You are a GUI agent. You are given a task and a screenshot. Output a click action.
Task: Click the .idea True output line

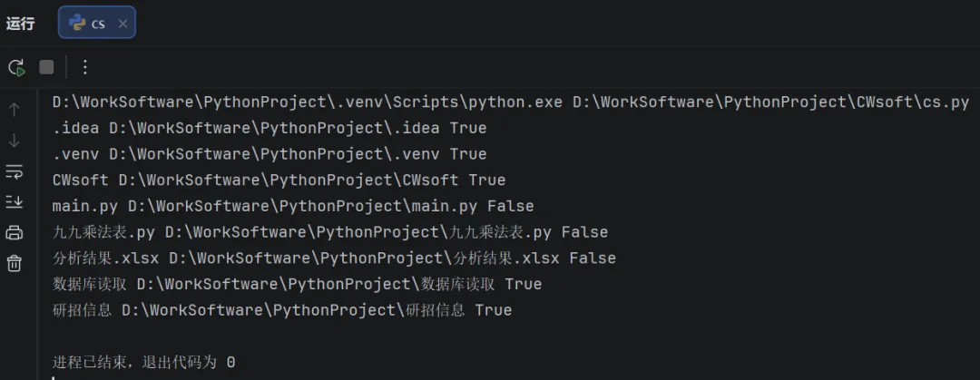point(269,128)
